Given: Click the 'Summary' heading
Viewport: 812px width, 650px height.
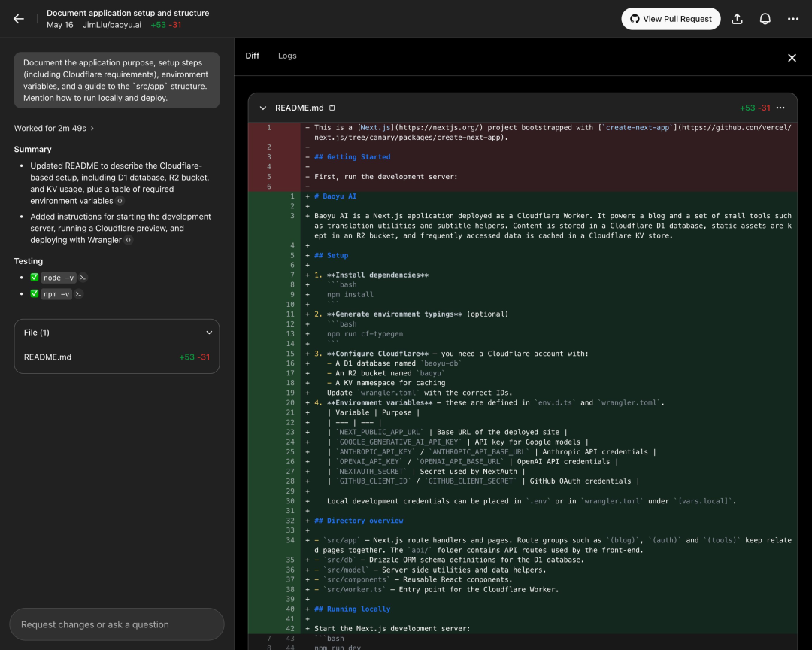Looking at the screenshot, I should (32, 149).
